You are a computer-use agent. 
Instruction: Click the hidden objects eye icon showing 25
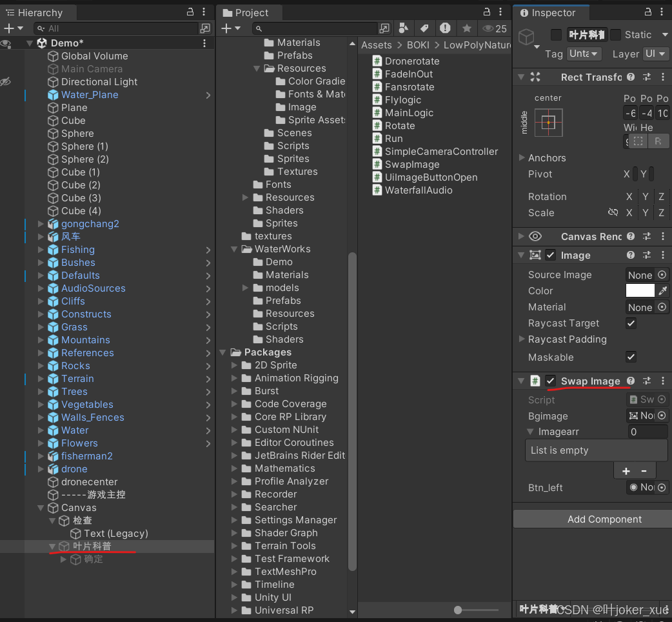488,28
